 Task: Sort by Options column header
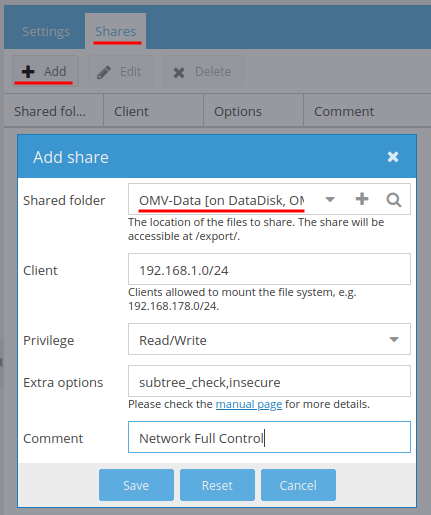(253, 111)
